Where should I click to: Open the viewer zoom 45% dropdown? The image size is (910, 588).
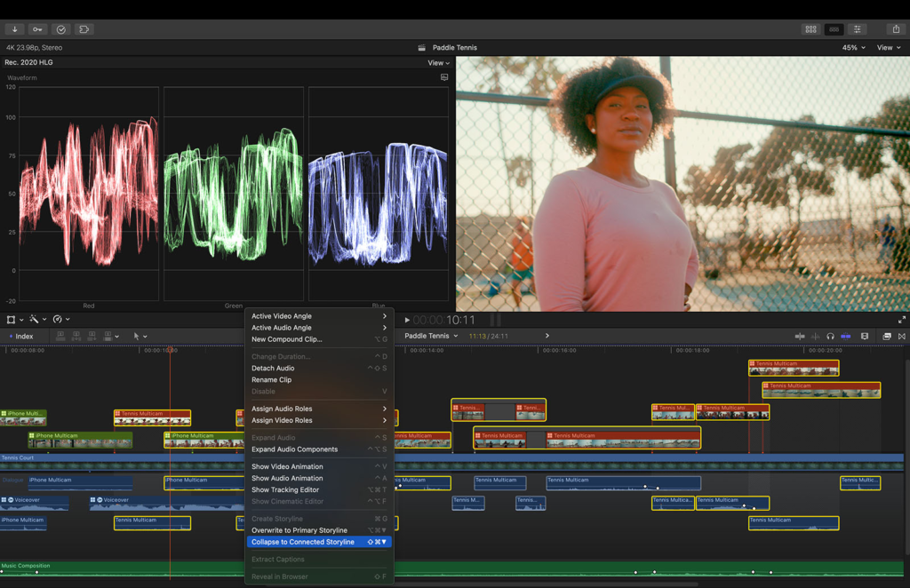[x=853, y=48]
